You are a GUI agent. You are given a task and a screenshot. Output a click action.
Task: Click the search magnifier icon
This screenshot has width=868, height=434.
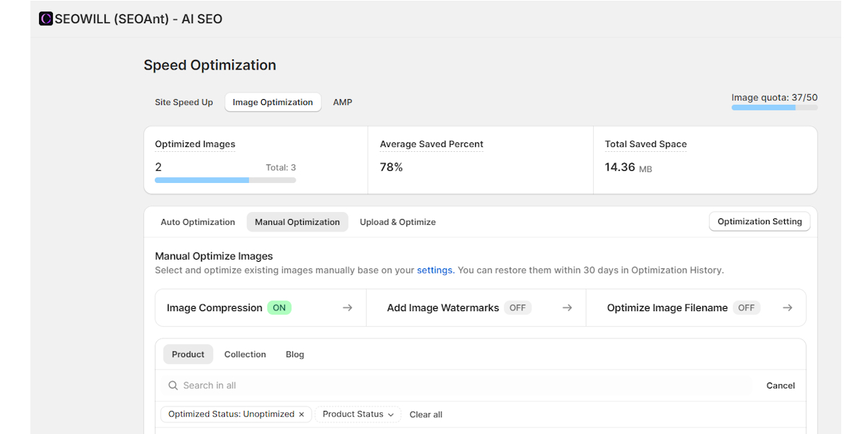click(x=173, y=386)
